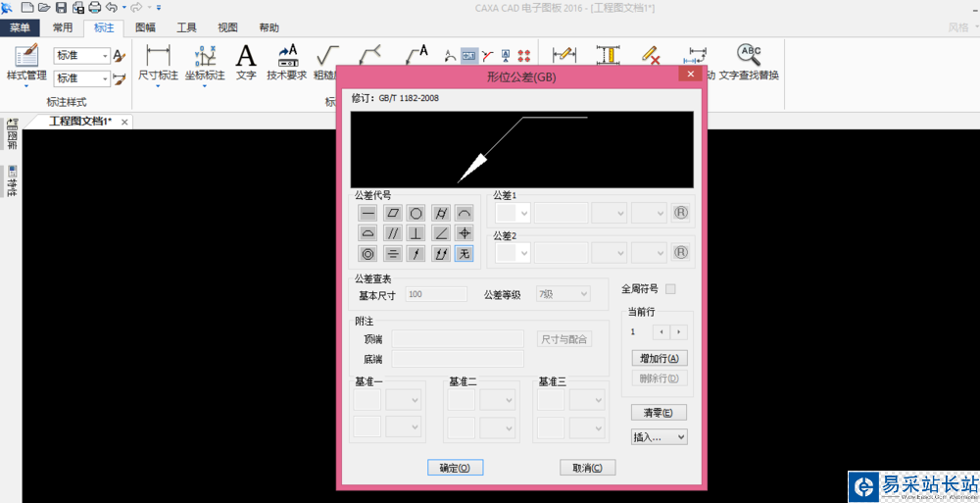Switch to the 常用 ribbon tab

coord(63,27)
